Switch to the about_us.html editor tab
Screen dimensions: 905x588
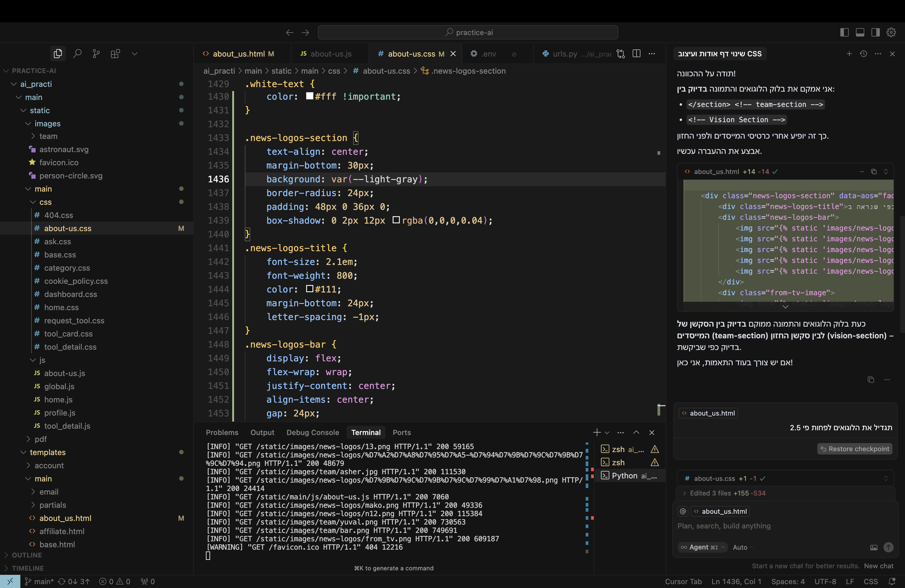(x=239, y=54)
